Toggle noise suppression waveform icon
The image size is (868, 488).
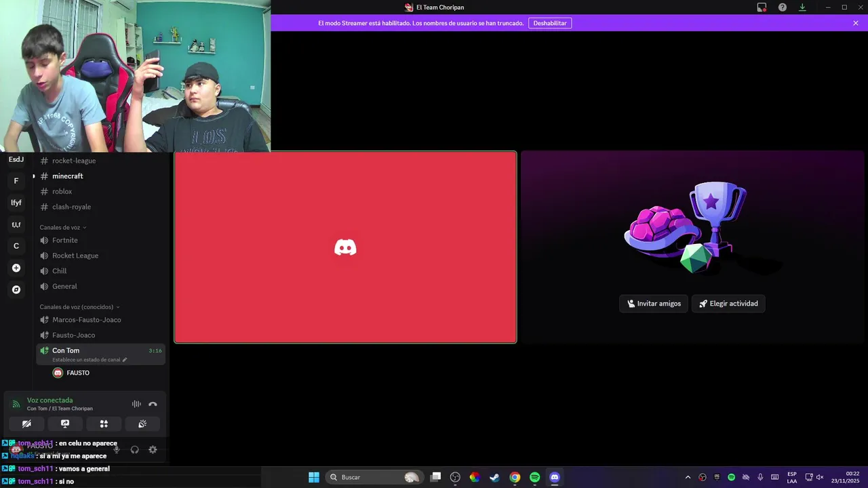click(136, 404)
